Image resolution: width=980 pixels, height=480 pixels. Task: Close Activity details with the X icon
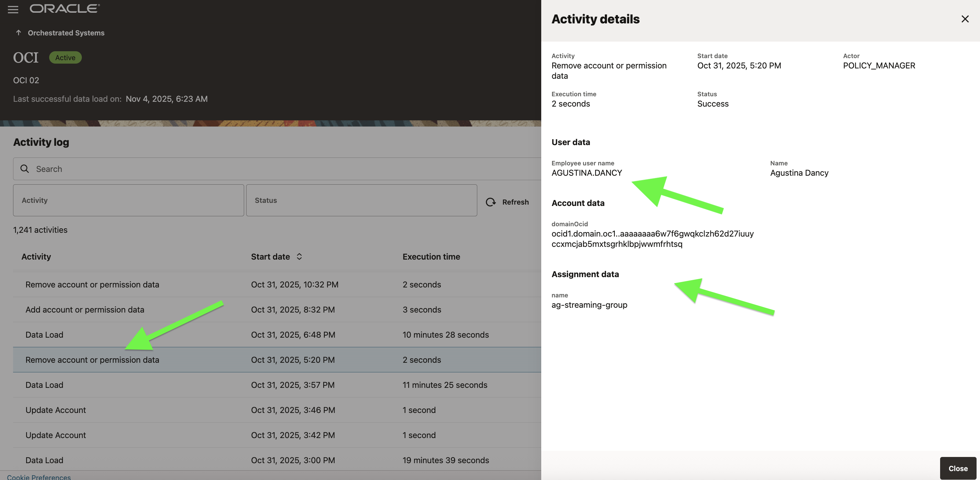pyautogui.click(x=965, y=19)
